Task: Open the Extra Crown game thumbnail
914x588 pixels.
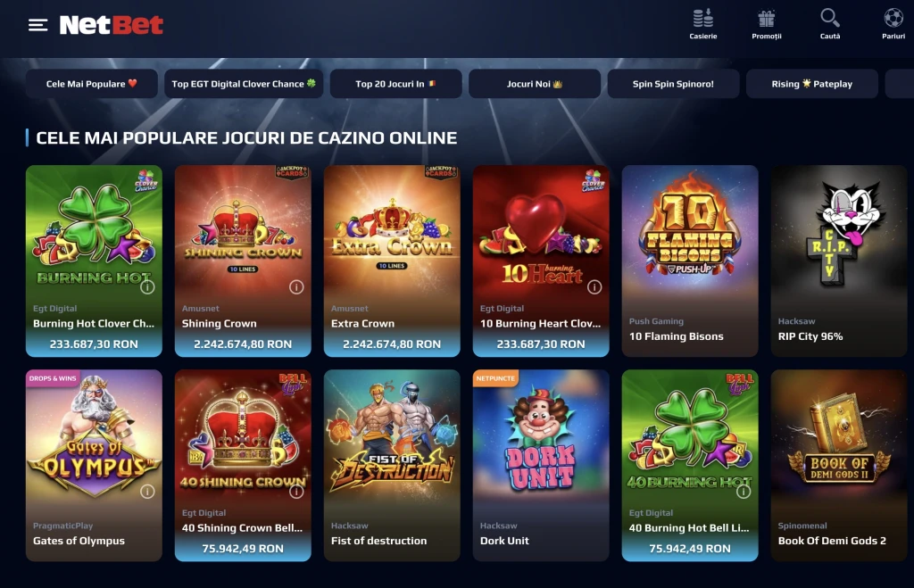Action: pos(392,261)
